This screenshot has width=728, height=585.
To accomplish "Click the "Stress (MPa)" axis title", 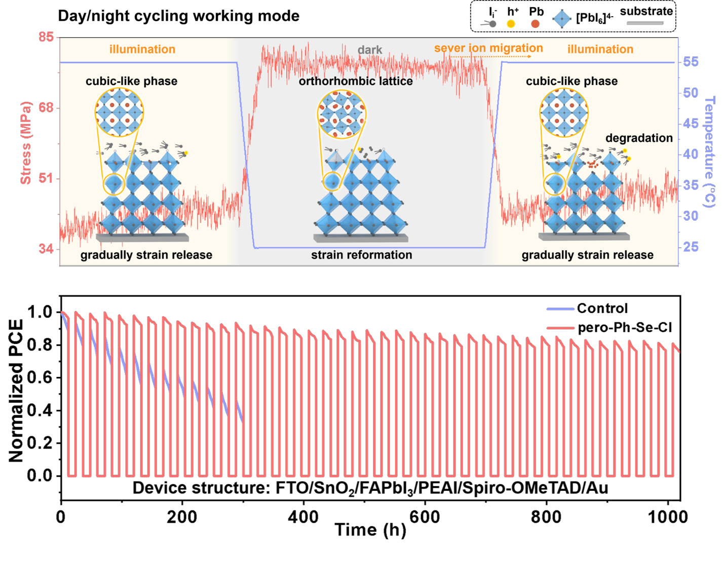I will point(26,143).
